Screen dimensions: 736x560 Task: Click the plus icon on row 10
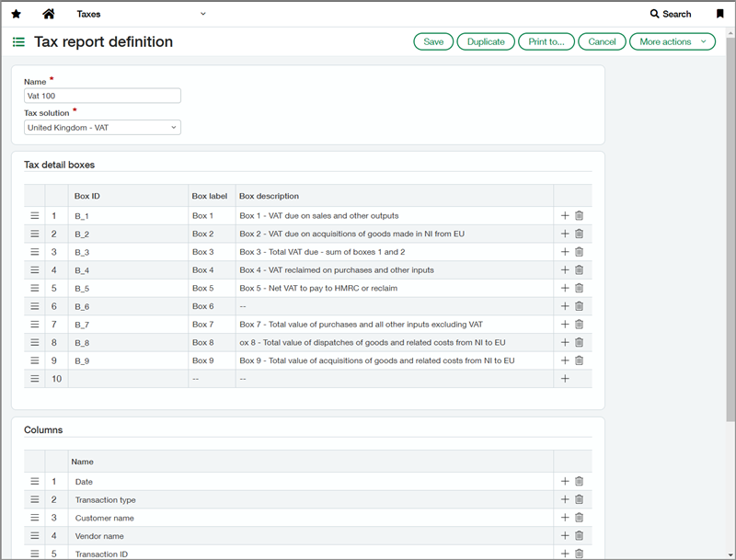tap(564, 379)
